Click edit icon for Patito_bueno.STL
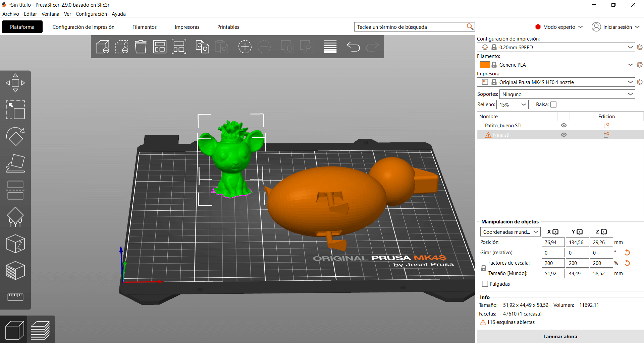The height and width of the screenshot is (343, 644). 606,126
